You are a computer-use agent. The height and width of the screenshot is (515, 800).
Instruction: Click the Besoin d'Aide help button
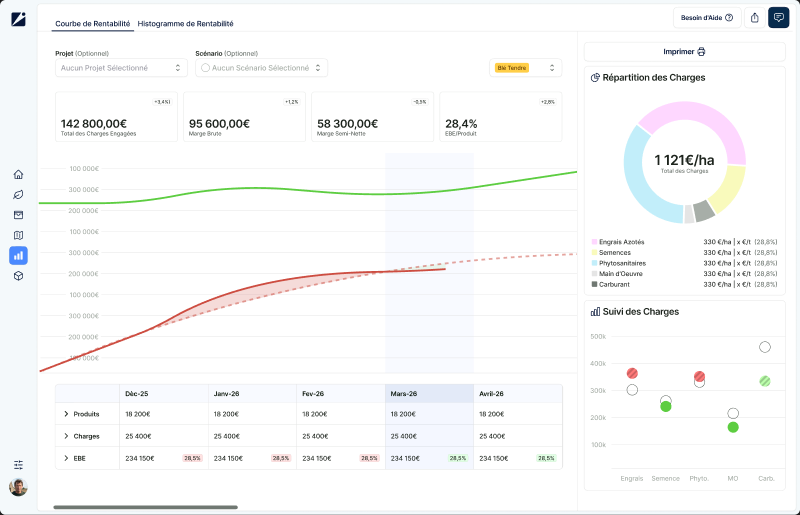707,18
